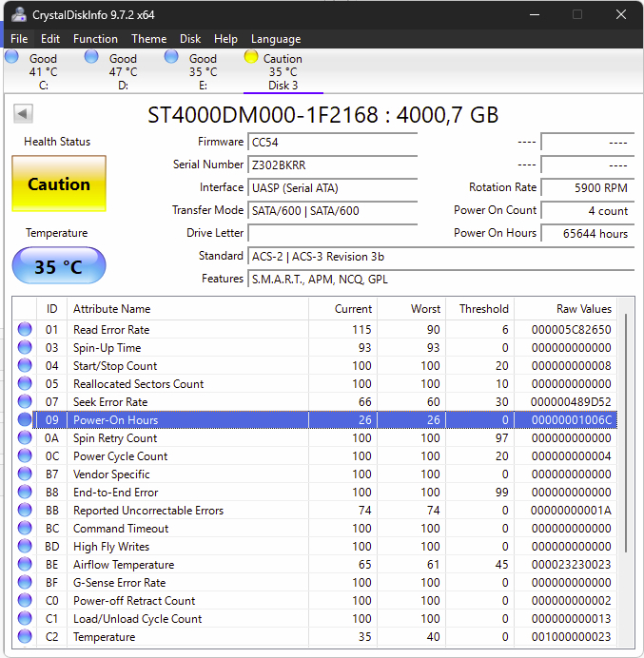Click the blue Good status icon for D:
Viewport: 644px width, 658px height.
[91, 56]
